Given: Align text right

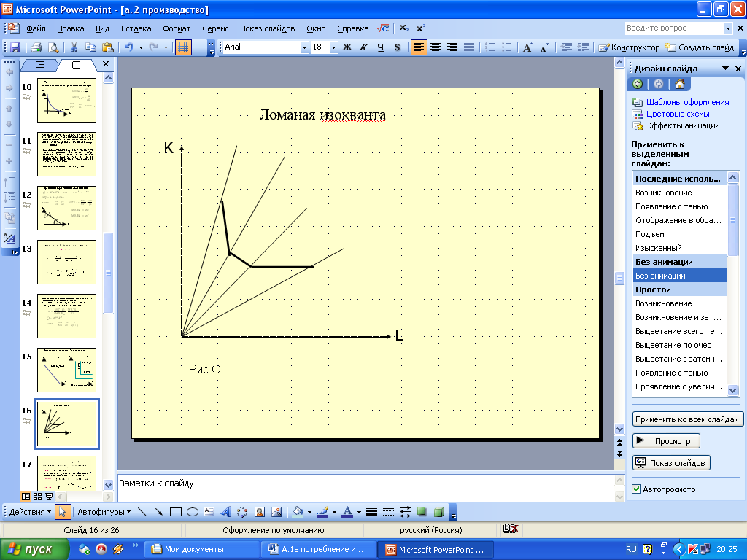Looking at the screenshot, I should tap(452, 47).
